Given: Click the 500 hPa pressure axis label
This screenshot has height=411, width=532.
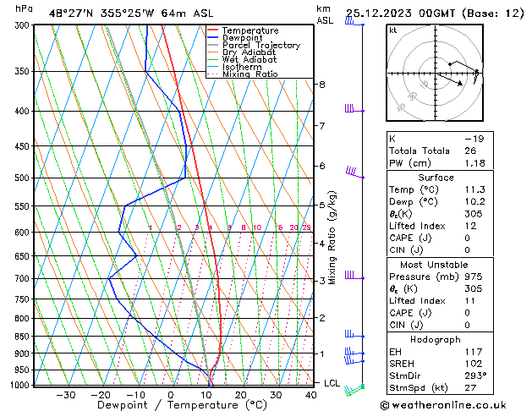Looking at the screenshot, I should (24, 178).
